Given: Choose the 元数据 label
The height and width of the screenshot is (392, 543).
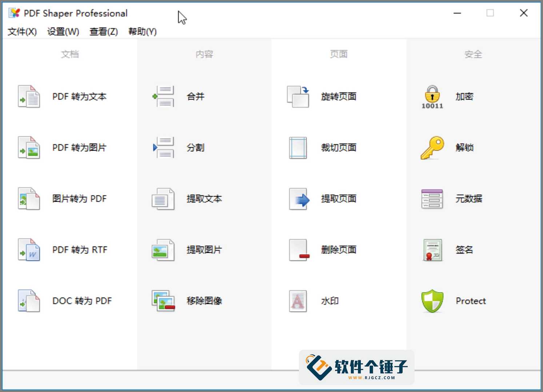Looking at the screenshot, I should pyautogui.click(x=469, y=199).
